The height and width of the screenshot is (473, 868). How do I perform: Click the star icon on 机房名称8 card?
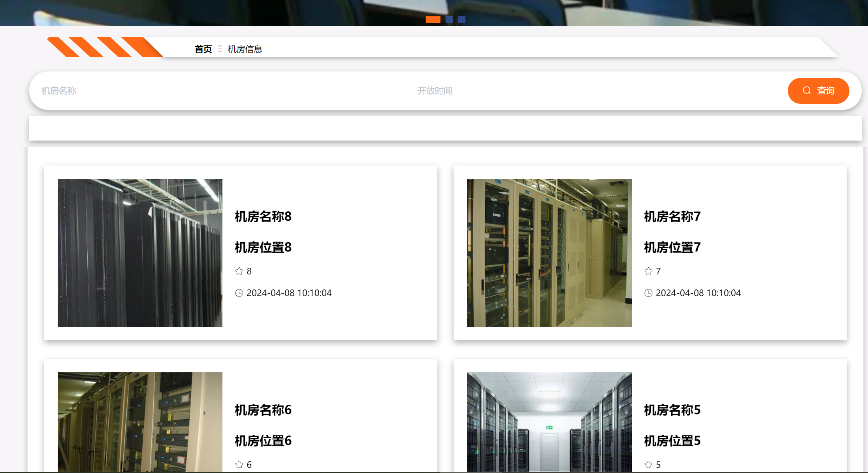(x=239, y=271)
